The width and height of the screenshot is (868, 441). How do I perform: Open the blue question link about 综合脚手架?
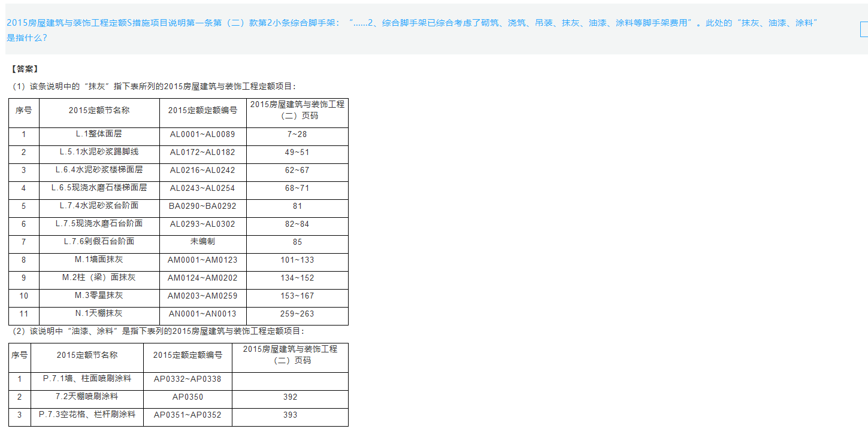[412, 30]
